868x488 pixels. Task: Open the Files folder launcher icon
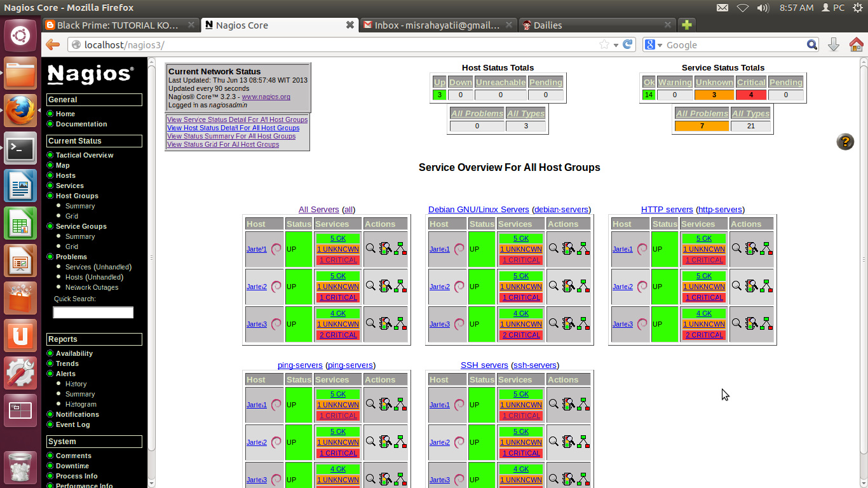coord(20,73)
